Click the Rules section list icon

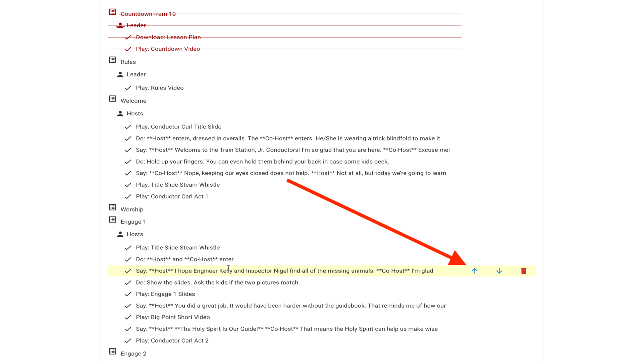coord(113,60)
